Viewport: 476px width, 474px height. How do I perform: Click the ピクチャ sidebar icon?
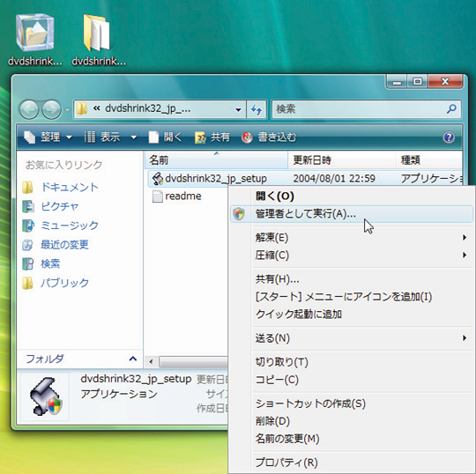tap(28, 206)
